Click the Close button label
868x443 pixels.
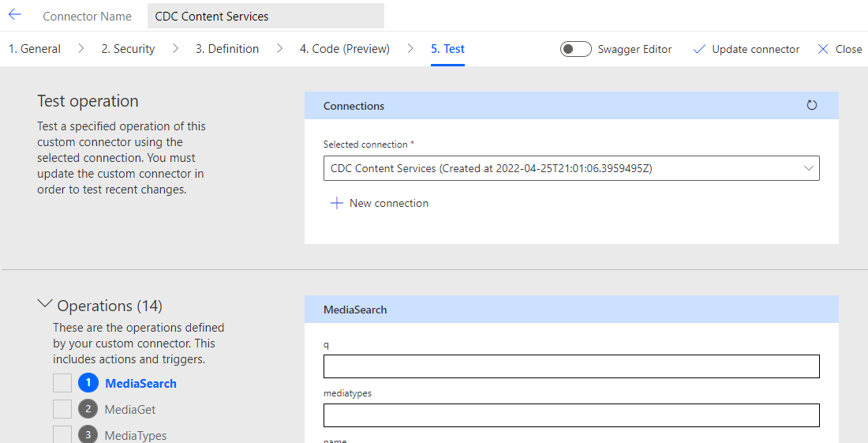[x=848, y=49]
